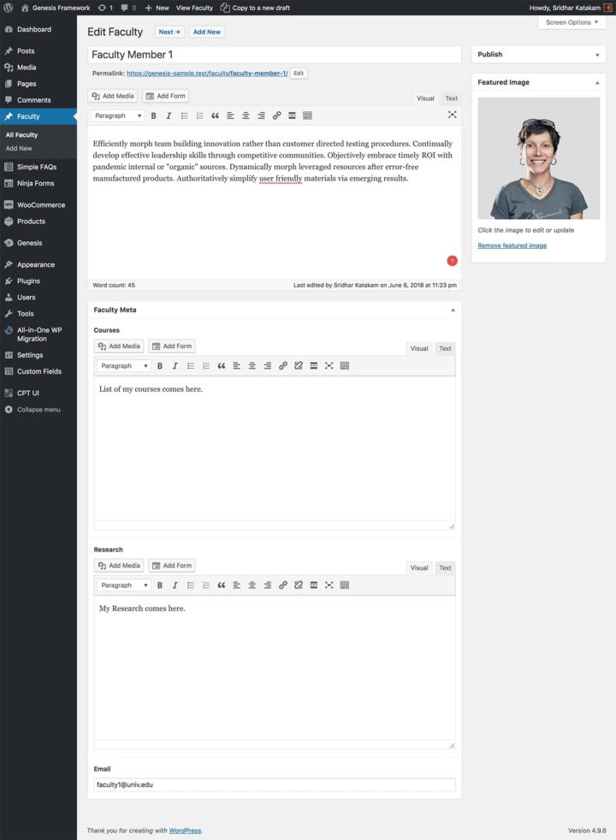Align left in main content editor

click(230, 115)
